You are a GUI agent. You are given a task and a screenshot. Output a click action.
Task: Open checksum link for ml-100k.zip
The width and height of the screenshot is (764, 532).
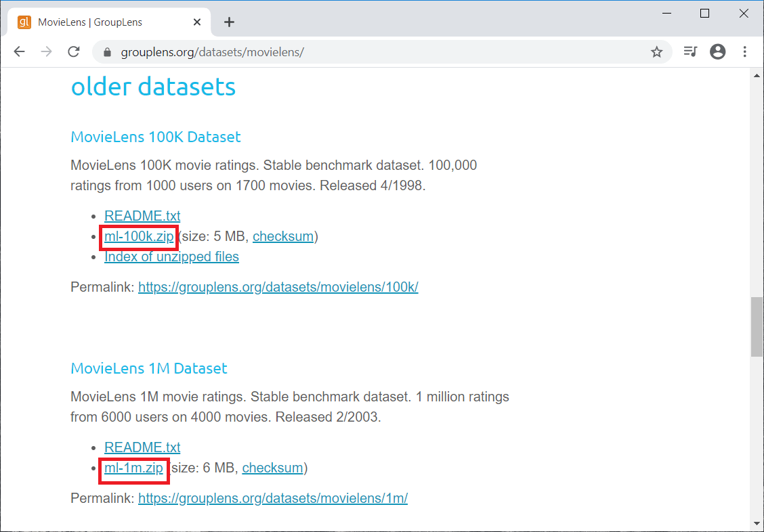pyautogui.click(x=283, y=237)
